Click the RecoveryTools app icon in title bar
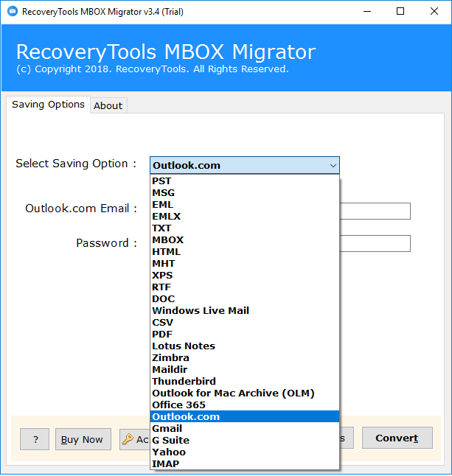Viewport: 452px width, 476px height. click(13, 12)
